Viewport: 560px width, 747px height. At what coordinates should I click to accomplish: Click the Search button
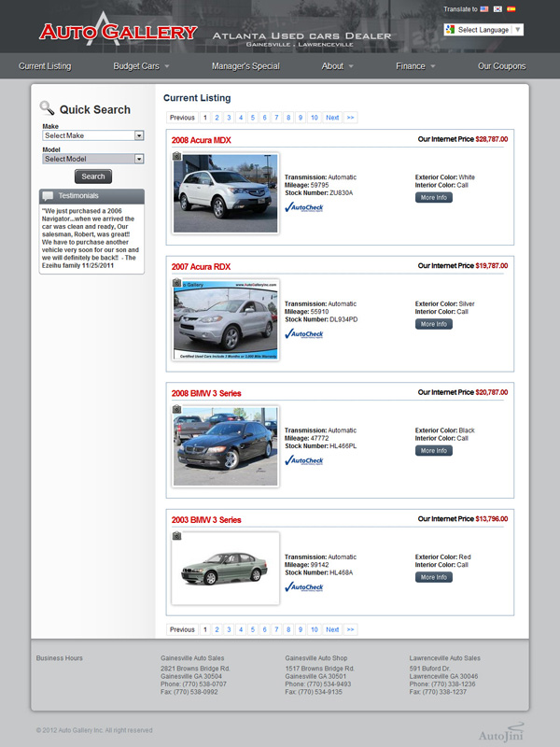[x=92, y=176]
